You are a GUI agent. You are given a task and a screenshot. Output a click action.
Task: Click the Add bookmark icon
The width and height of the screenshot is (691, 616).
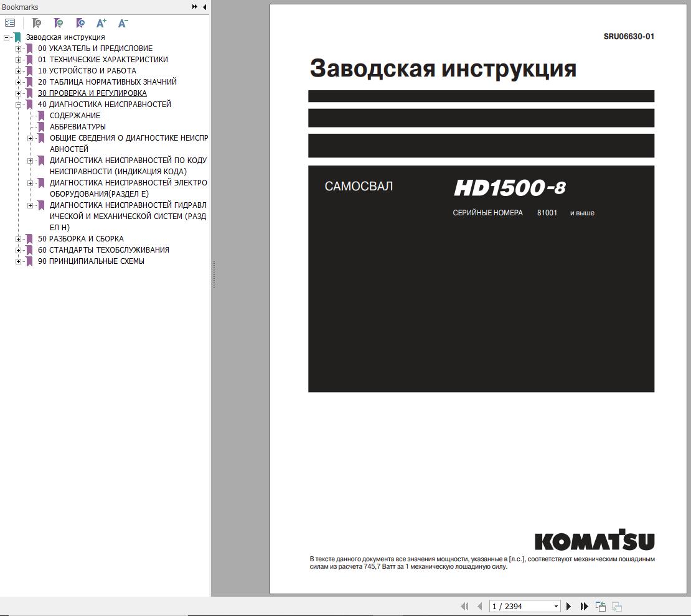click(58, 22)
